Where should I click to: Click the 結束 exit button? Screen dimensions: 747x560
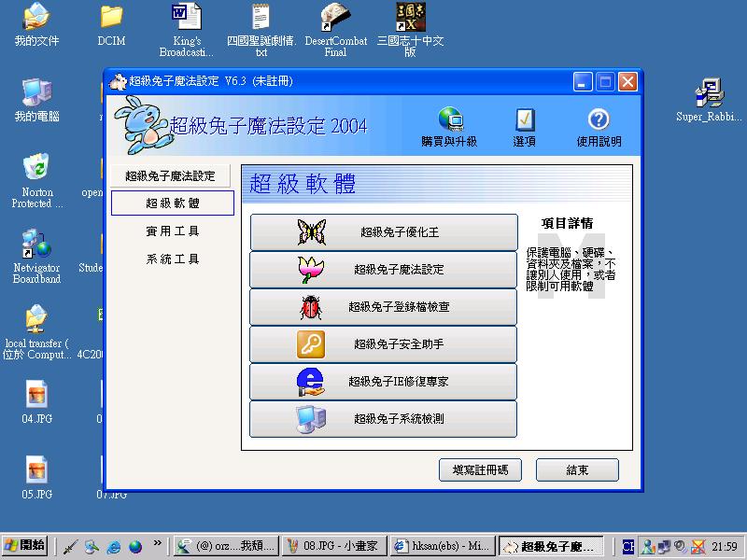click(577, 470)
